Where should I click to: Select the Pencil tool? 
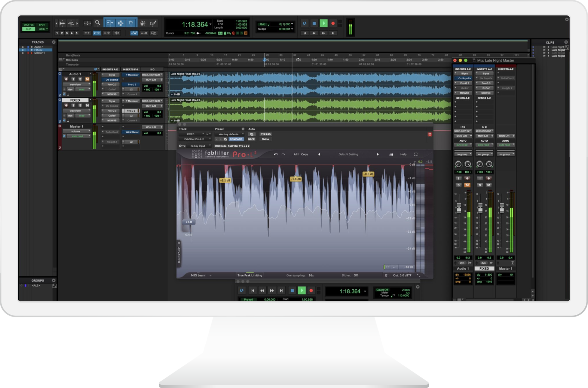pos(153,23)
